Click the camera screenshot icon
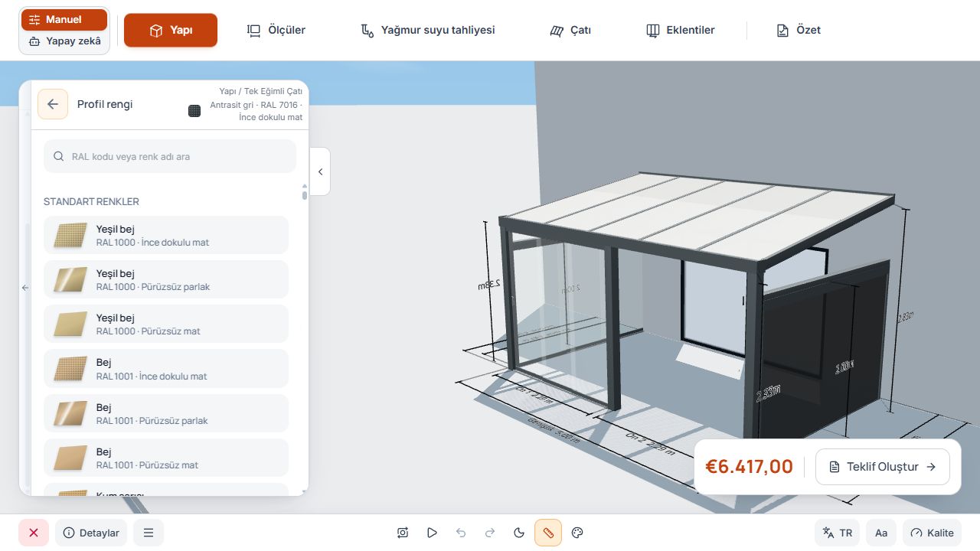980x551 pixels. click(403, 533)
